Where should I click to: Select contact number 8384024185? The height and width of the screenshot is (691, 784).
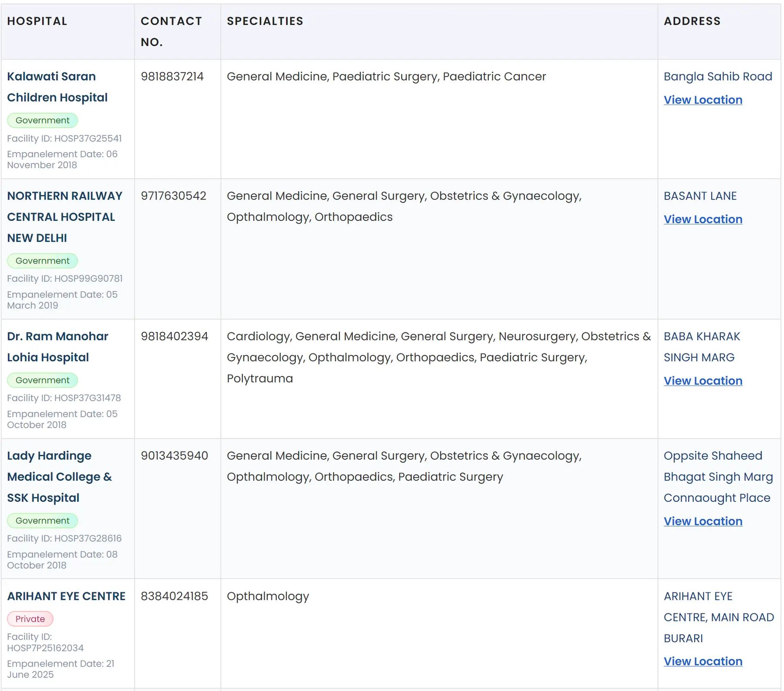click(174, 596)
